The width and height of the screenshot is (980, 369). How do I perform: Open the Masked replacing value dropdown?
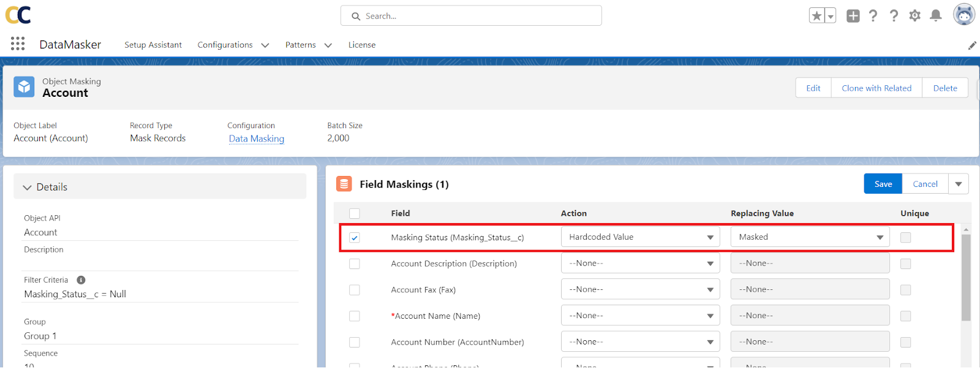[810, 237]
